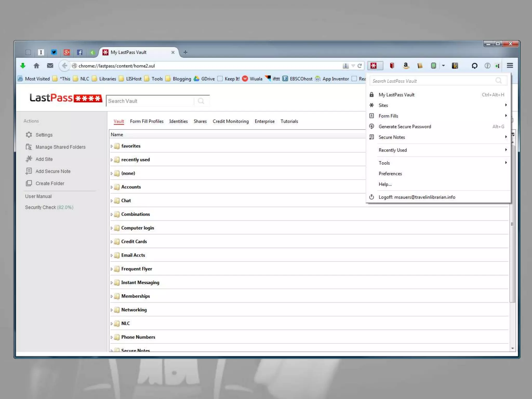Expand the Frequent Flyer folder

pos(112,269)
